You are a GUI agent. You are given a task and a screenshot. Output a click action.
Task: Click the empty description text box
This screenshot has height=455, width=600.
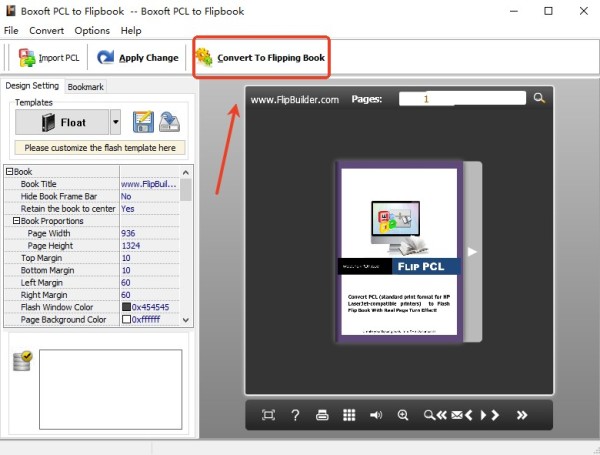point(111,389)
